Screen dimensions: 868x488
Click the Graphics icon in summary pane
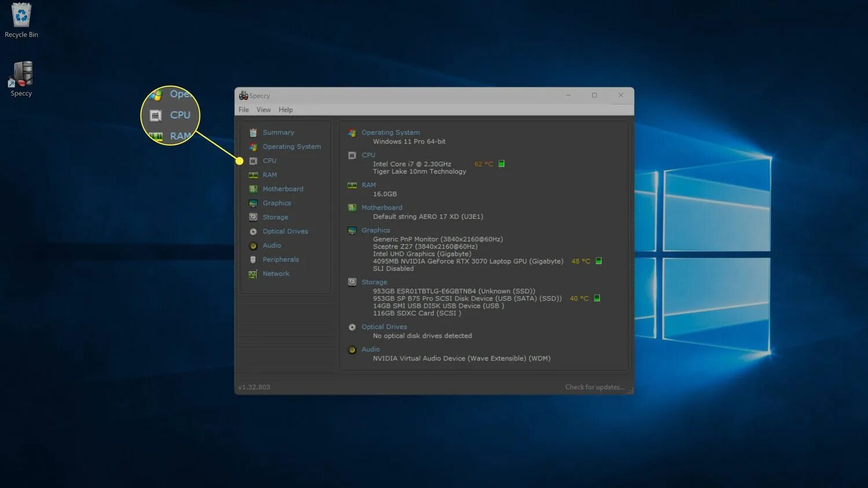point(352,230)
